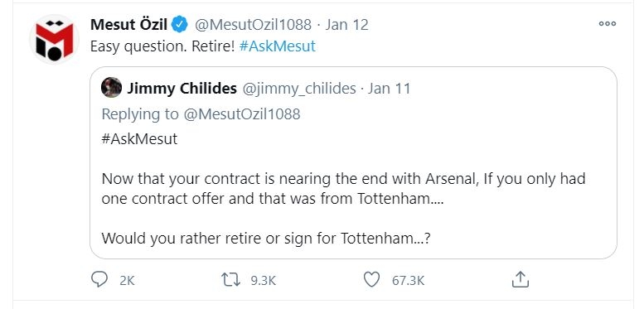
Task: Click the @MesutOzil1088 handle in header
Action: (x=253, y=25)
